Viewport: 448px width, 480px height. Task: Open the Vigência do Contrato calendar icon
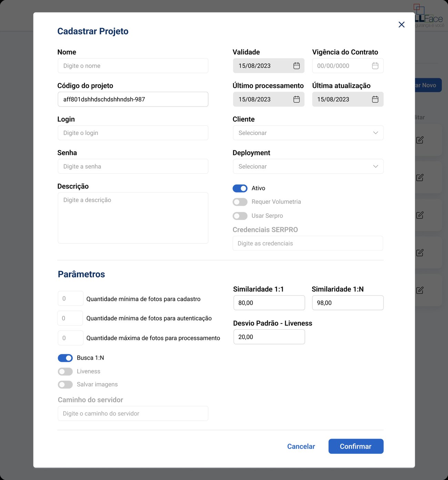click(375, 66)
